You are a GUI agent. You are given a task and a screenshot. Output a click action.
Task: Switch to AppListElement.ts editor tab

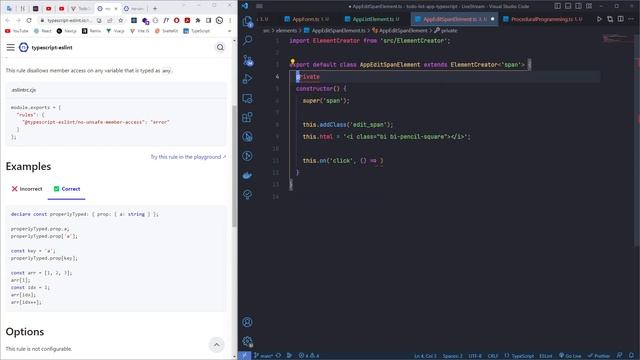coord(372,19)
